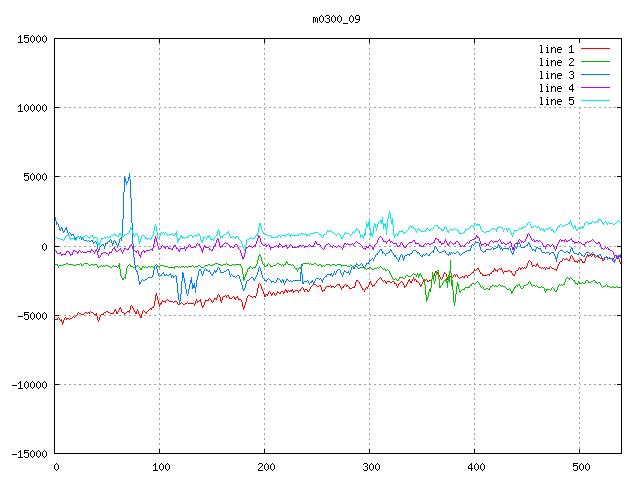Select the 'line 2' legend label
This screenshot has height=480, width=640.
(x=556, y=62)
